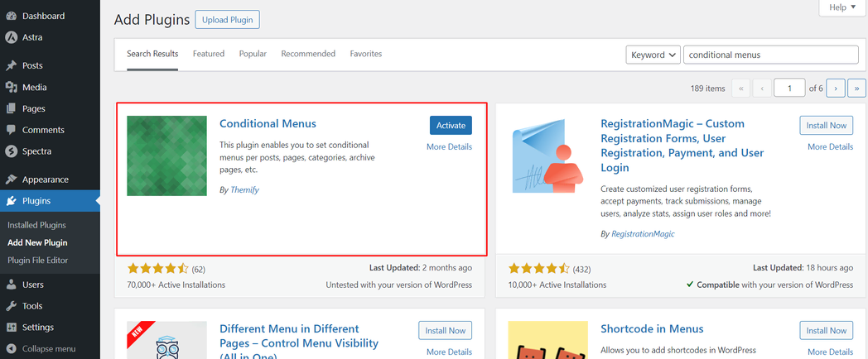Open Spectra sidebar icon
Screen dimensions: 868x359
(11, 151)
